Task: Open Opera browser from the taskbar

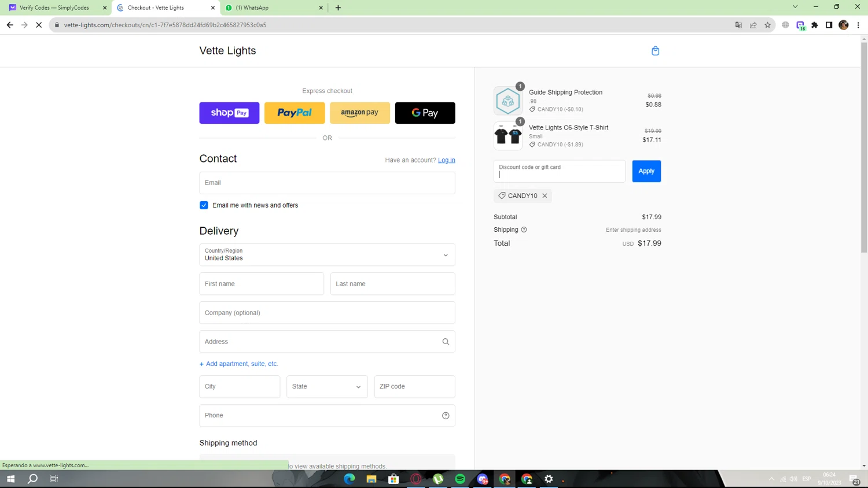Action: (416, 479)
